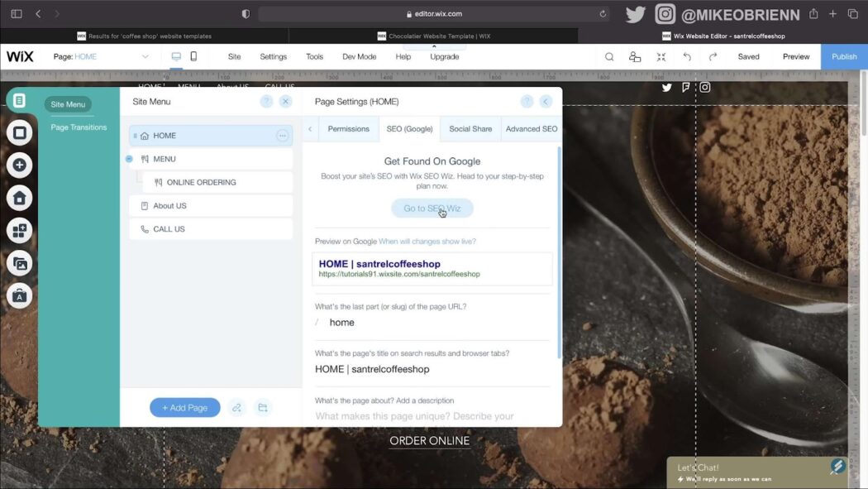The image size is (868, 489).
Task: Switch to the Permissions tab
Action: (x=348, y=129)
